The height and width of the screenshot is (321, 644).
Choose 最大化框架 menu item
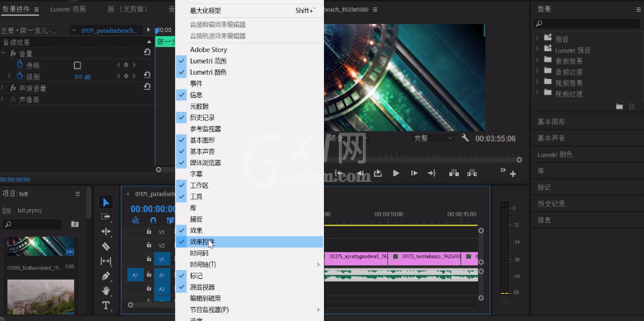coord(250,11)
